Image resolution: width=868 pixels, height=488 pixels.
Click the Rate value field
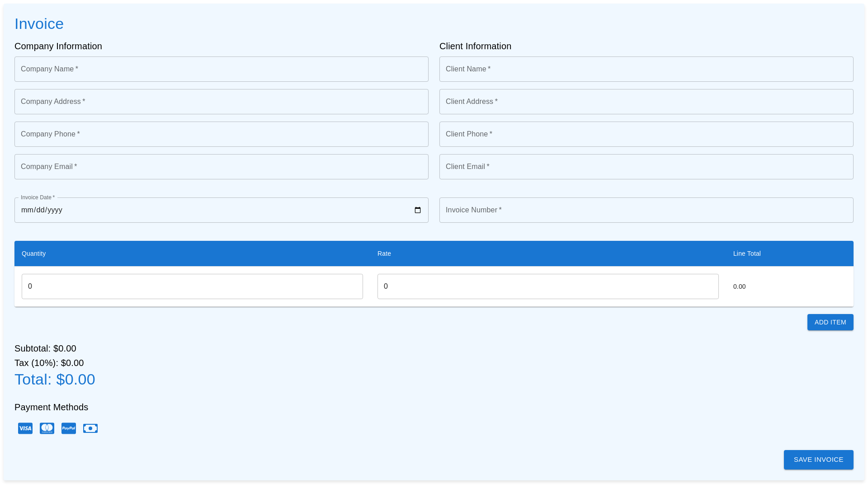pos(547,286)
